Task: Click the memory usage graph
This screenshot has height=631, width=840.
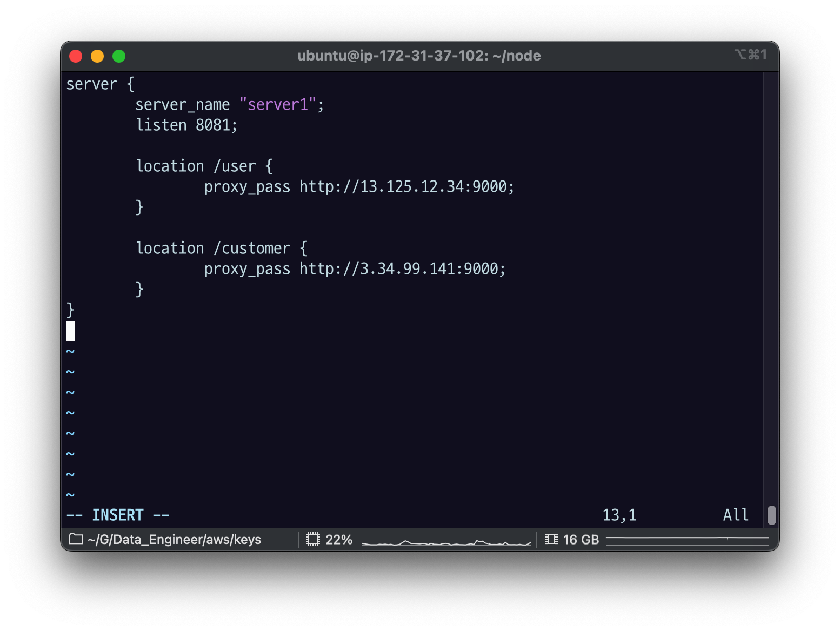Action: pos(687,540)
